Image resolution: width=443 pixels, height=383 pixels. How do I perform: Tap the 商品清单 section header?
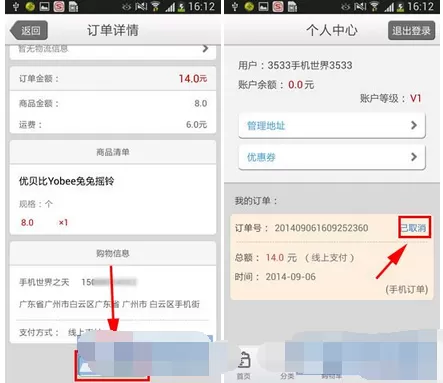pyautogui.click(x=113, y=152)
